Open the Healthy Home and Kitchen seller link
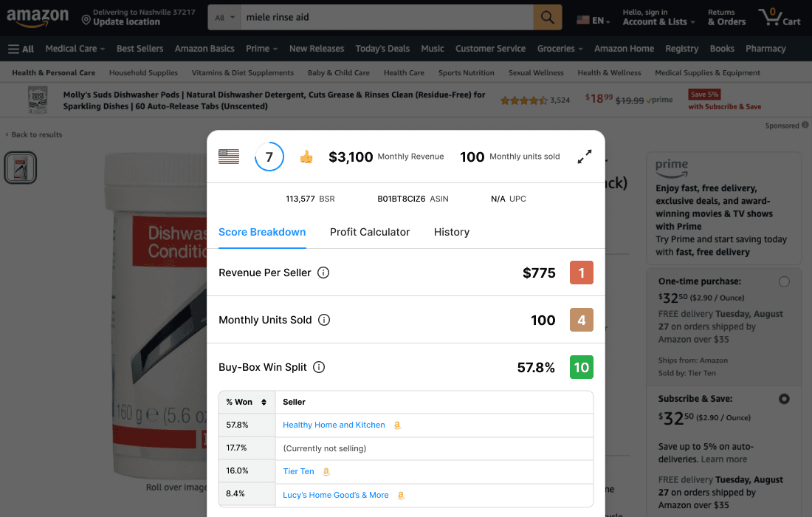812x517 pixels. (334, 425)
